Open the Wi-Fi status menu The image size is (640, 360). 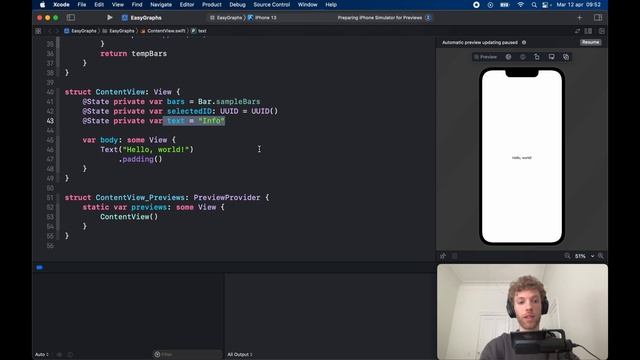520,5
